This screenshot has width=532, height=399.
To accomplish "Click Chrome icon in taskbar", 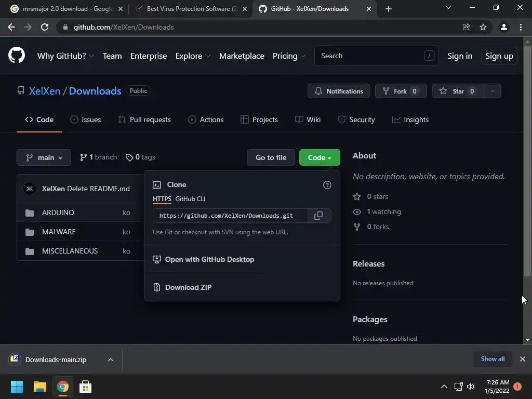I will 62,387.
